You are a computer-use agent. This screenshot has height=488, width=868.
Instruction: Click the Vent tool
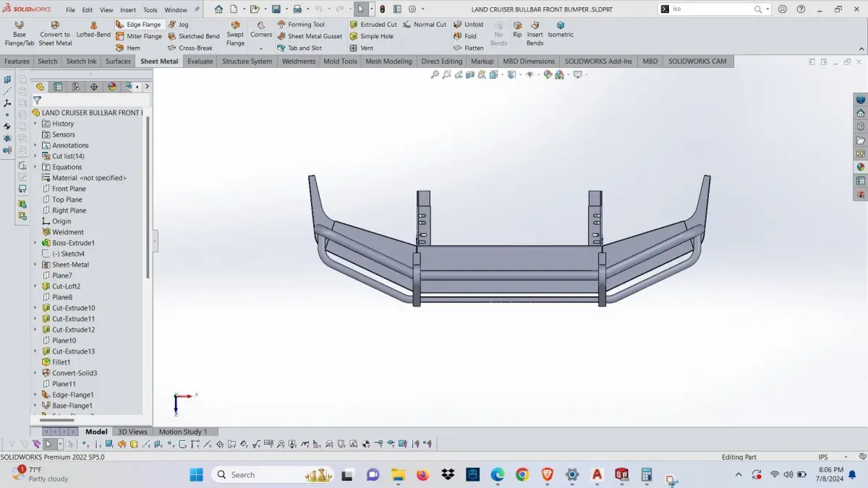(x=362, y=48)
